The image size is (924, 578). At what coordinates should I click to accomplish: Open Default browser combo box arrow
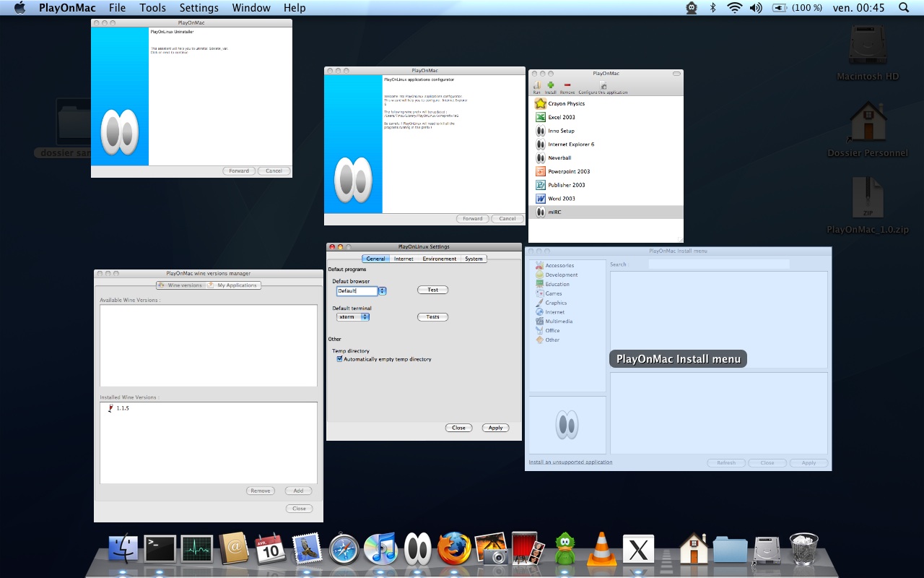click(x=383, y=290)
